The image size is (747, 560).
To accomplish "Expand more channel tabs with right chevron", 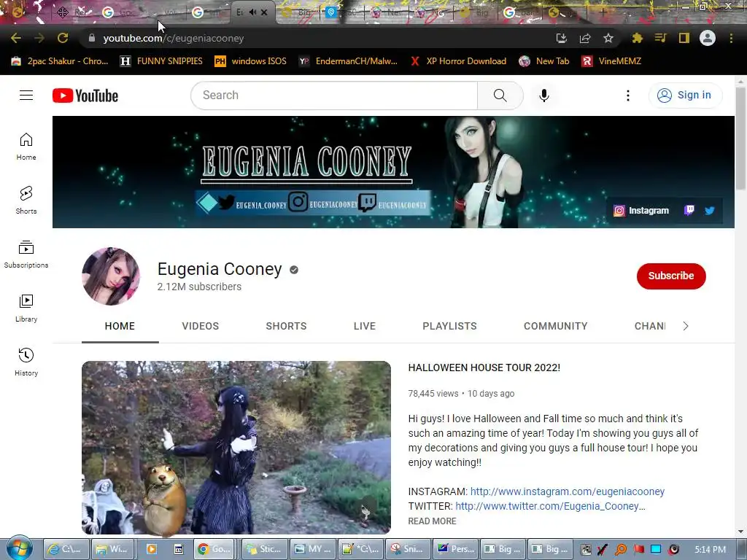I will [686, 326].
